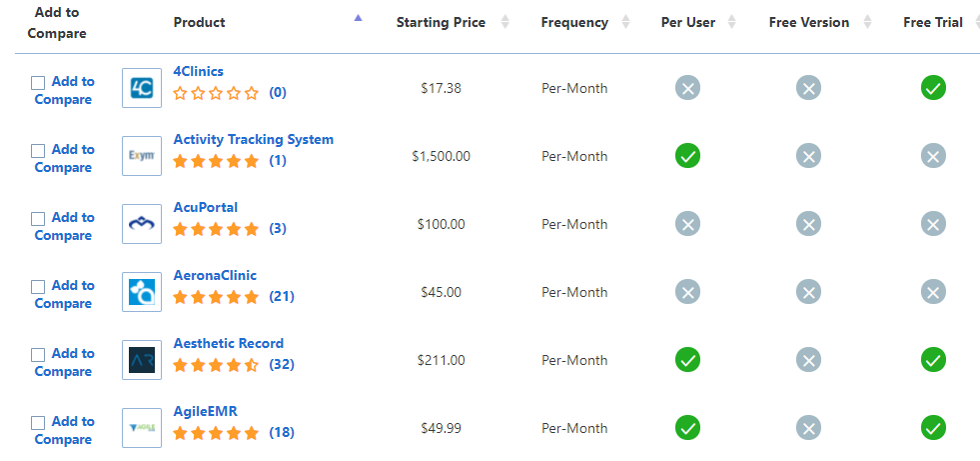Viewport: 980px width, 461px height.
Task: Click the Per User column header
Action: 688,22
